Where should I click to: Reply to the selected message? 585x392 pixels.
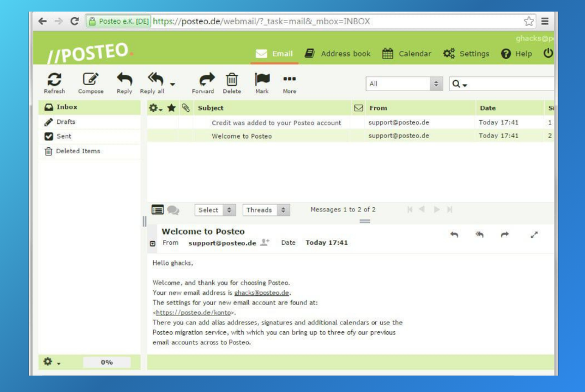pyautogui.click(x=124, y=83)
